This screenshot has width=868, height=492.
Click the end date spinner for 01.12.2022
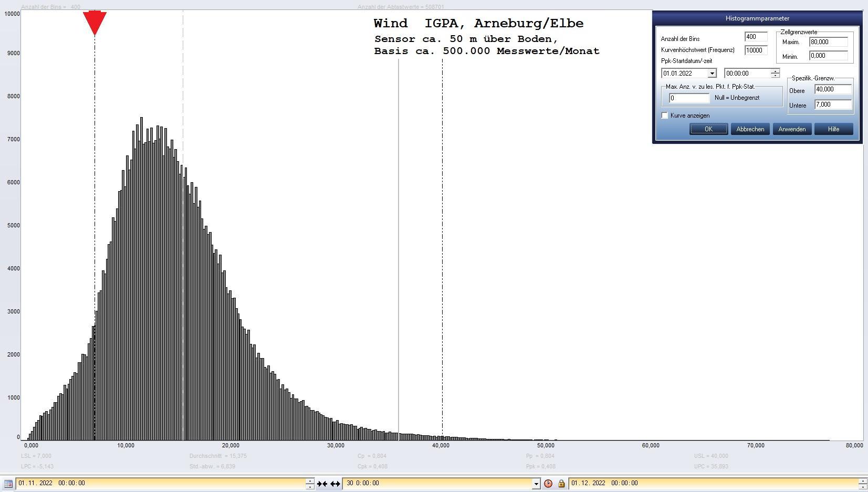click(x=862, y=484)
